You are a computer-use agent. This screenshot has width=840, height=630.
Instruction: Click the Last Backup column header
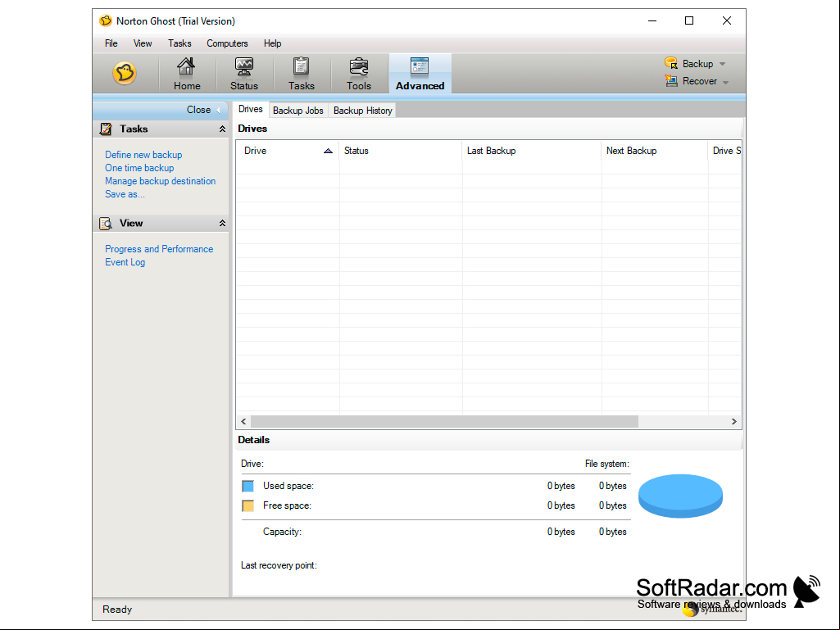coord(531,151)
